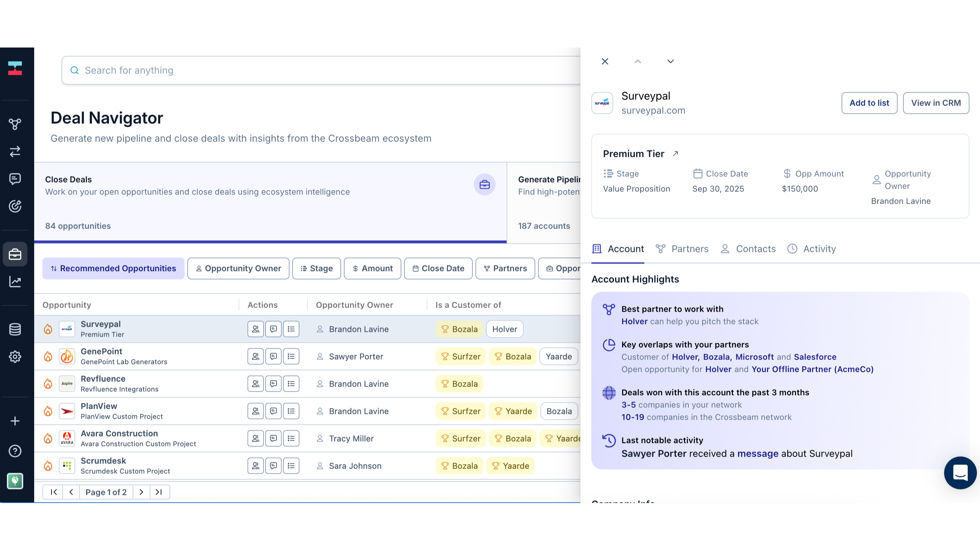Screen dimensions: 980x551
Task: Click the contacts action icon for Surveypal
Action: (255, 329)
